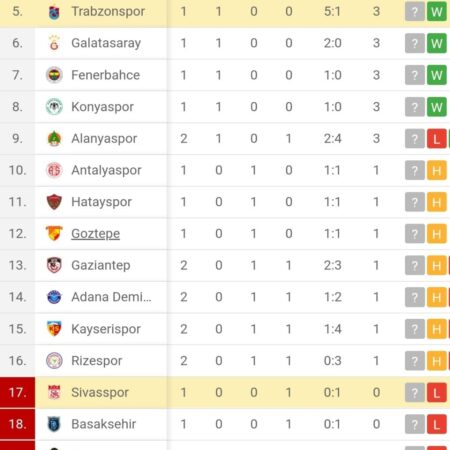Image resolution: width=450 pixels, height=450 pixels.
Task: Open the Gaziantep team name link
Action: (x=101, y=265)
